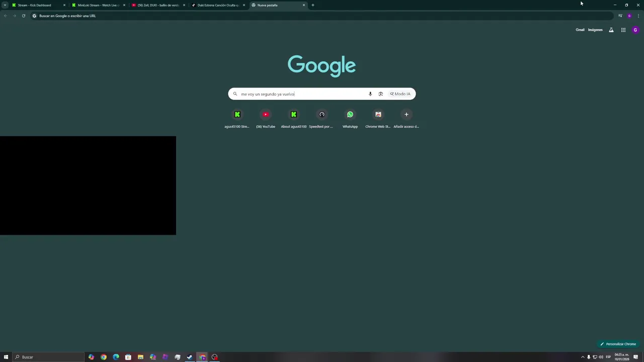
Task: Open the Speedtest shortcut
Action: point(322,119)
